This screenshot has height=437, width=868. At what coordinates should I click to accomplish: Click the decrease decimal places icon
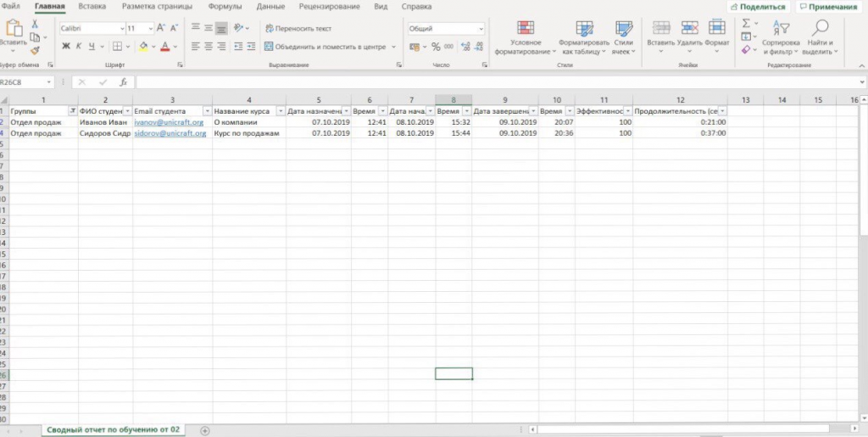click(x=479, y=47)
